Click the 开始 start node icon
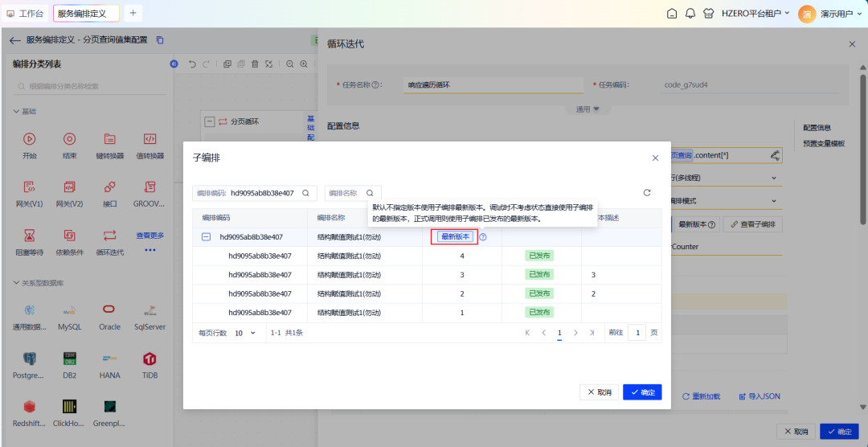 pyautogui.click(x=30, y=139)
